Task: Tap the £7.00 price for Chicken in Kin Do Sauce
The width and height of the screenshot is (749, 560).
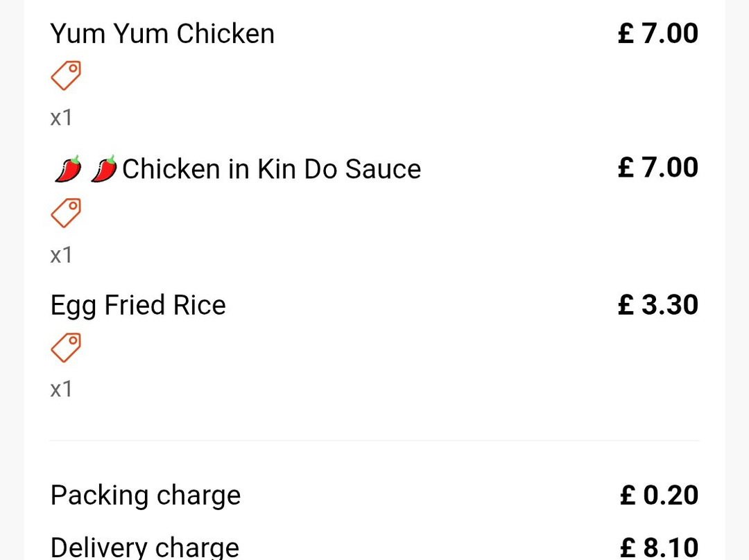Action: click(x=657, y=168)
